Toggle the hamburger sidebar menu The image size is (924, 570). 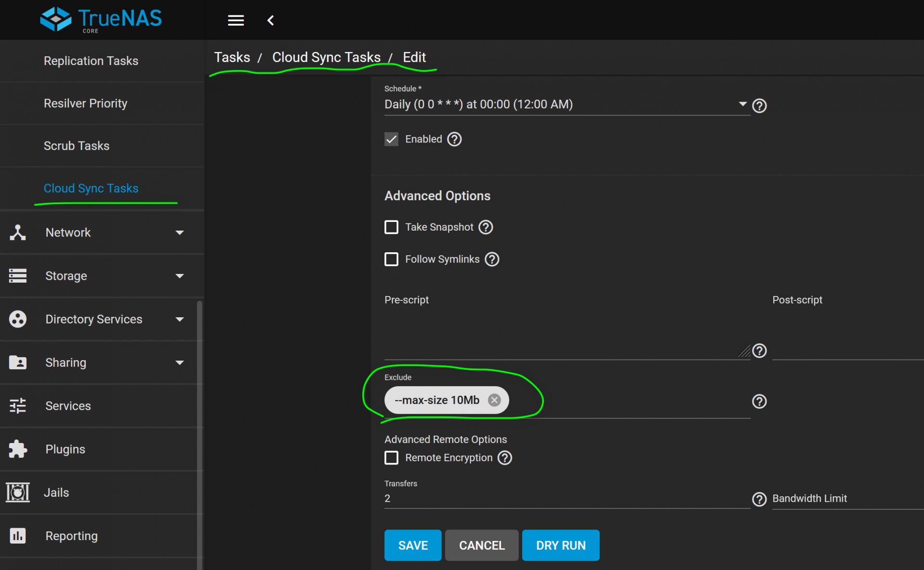click(236, 20)
